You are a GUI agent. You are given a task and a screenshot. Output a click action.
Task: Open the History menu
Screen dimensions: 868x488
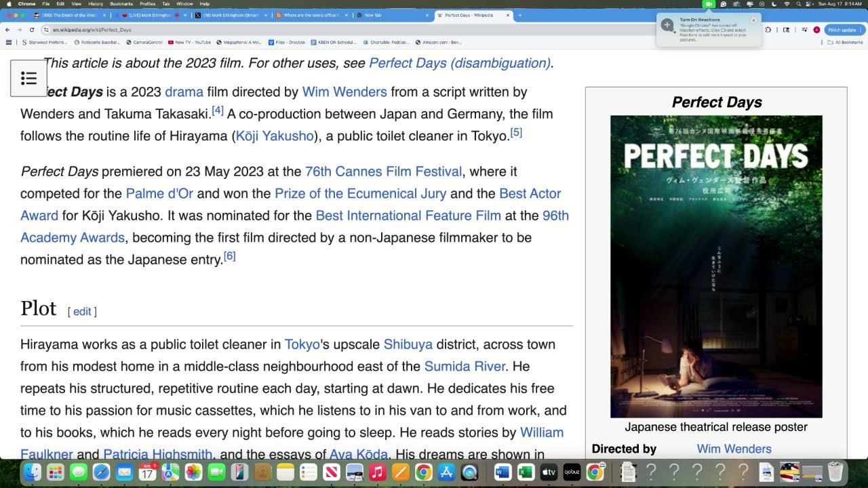click(95, 4)
